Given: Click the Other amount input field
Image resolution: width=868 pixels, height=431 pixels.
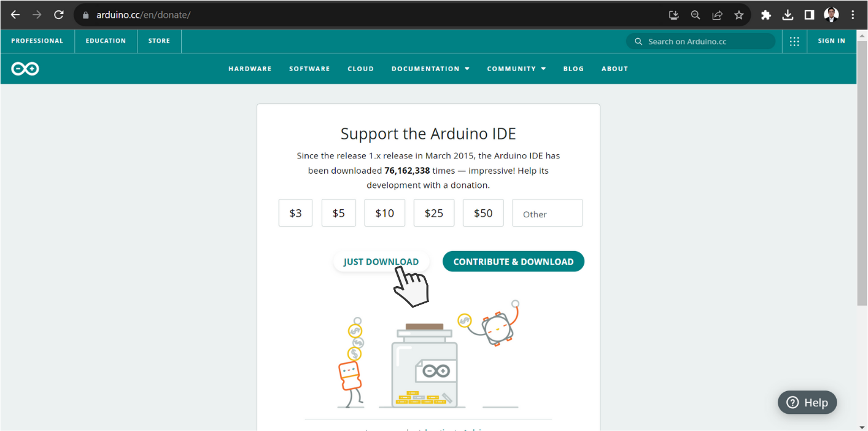Looking at the screenshot, I should [547, 214].
